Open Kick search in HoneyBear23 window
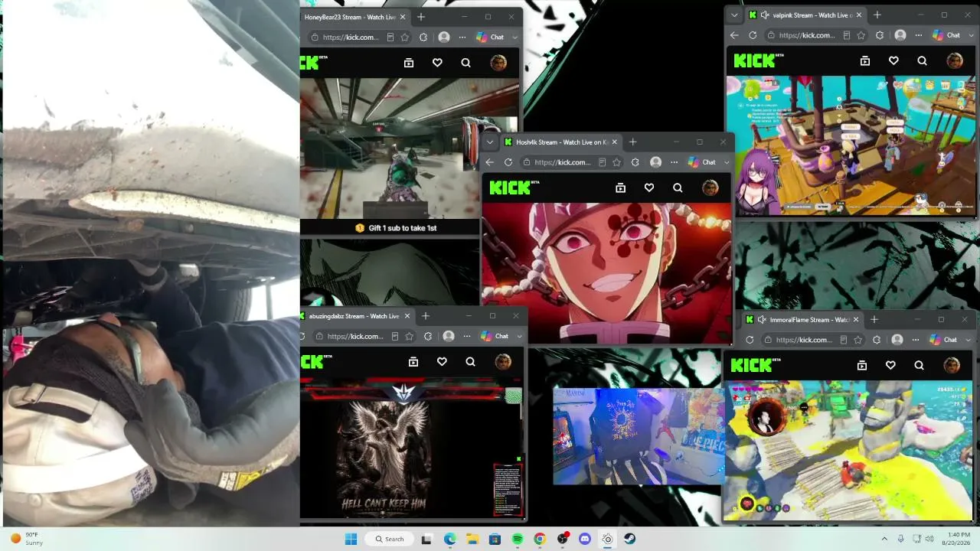The width and height of the screenshot is (980, 551). pos(465,63)
